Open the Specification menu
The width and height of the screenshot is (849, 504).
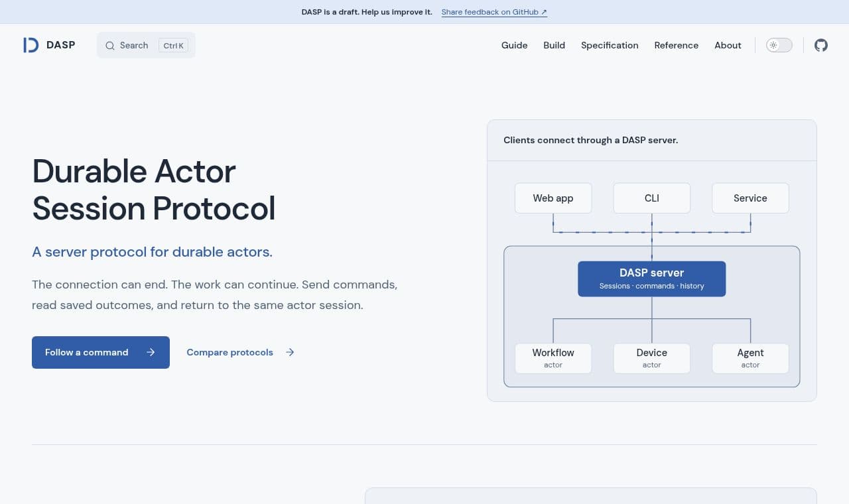610,45
